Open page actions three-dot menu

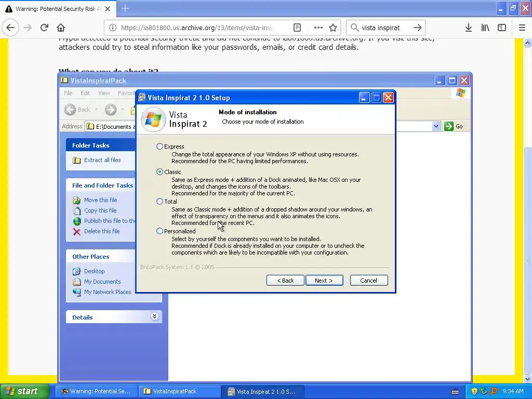click(x=318, y=28)
